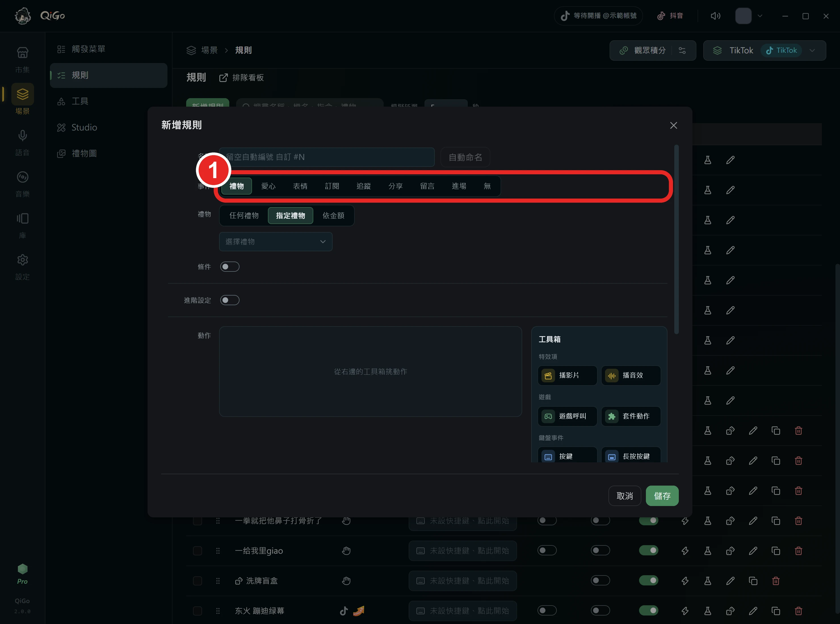Click lightning trigger icon on 东火 蹦迪绿幕 row
This screenshot has height=624, width=840.
point(685,611)
